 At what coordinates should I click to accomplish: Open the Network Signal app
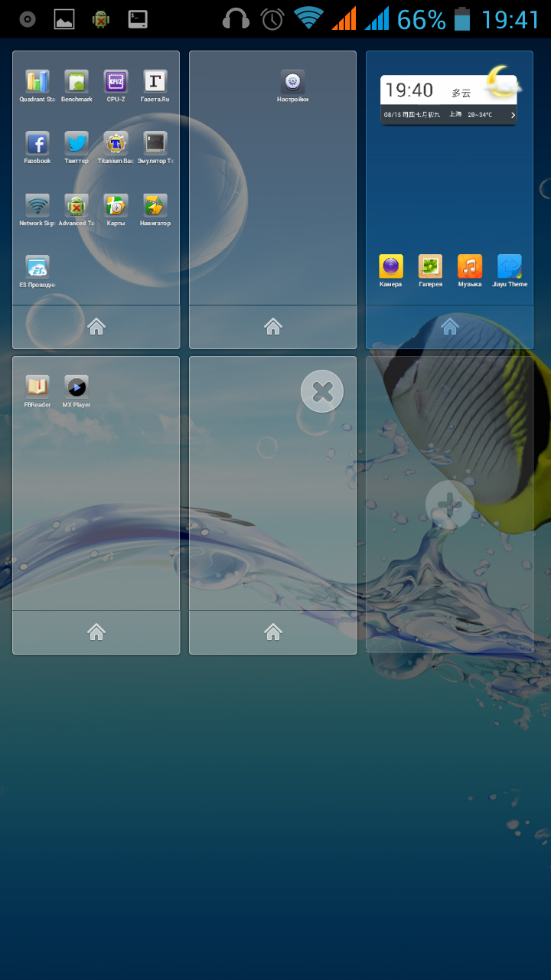click(37, 205)
